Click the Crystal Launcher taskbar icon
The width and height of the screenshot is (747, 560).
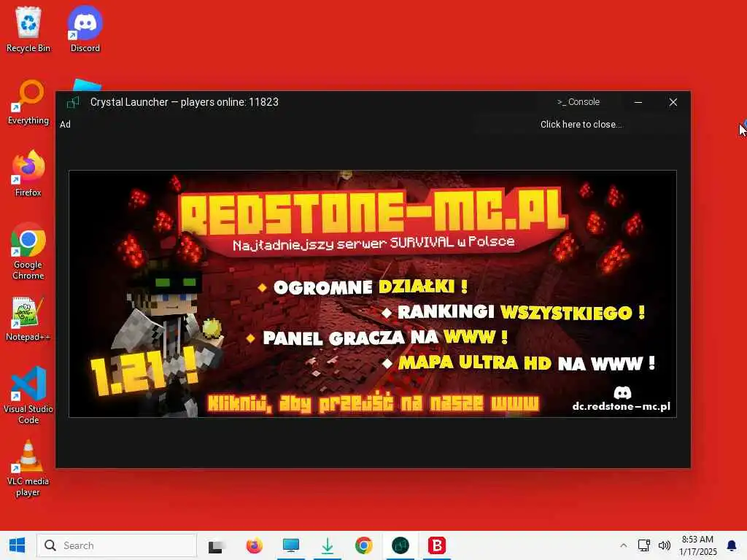[x=400, y=545]
